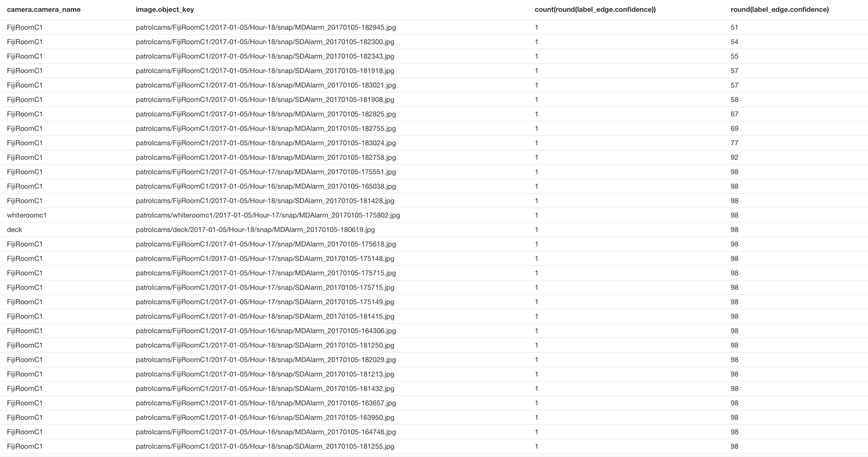Select object key ending SDAlarm_20170105-182300.jpg
Viewport: 868px width, 457px height.
click(x=265, y=42)
